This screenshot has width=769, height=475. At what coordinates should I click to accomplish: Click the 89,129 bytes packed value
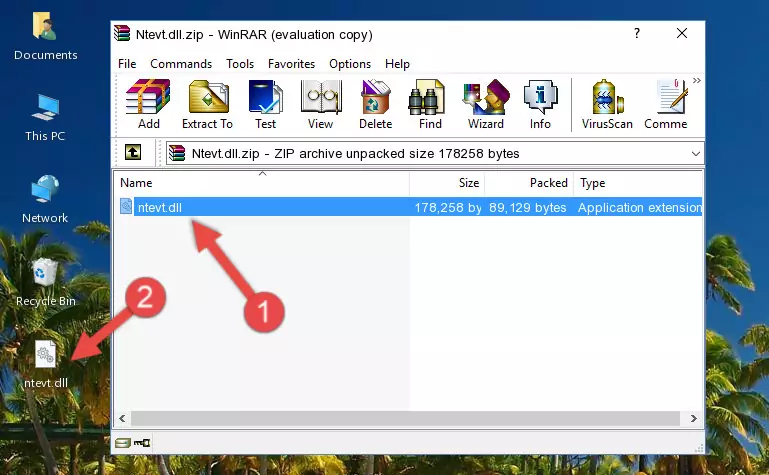coord(527,208)
